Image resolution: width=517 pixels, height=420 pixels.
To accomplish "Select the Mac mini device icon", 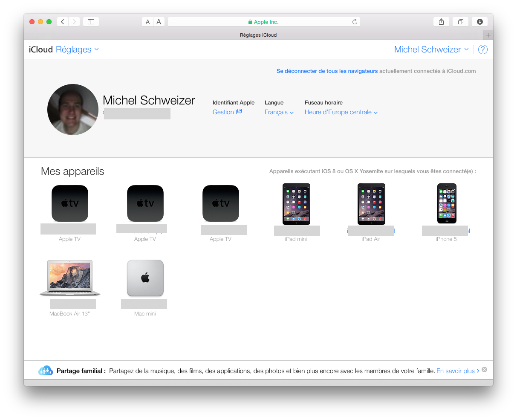I will (145, 278).
